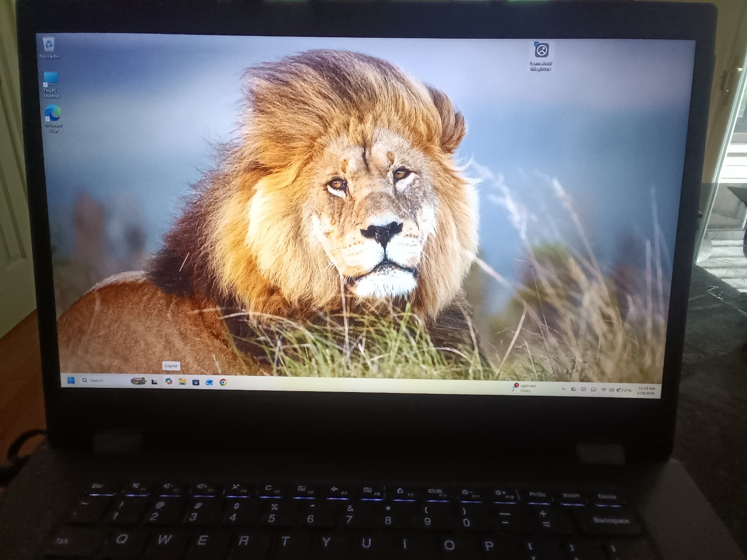The image size is (747, 560).
Task: Open File Explorer from the taskbar
Action: coord(183,382)
